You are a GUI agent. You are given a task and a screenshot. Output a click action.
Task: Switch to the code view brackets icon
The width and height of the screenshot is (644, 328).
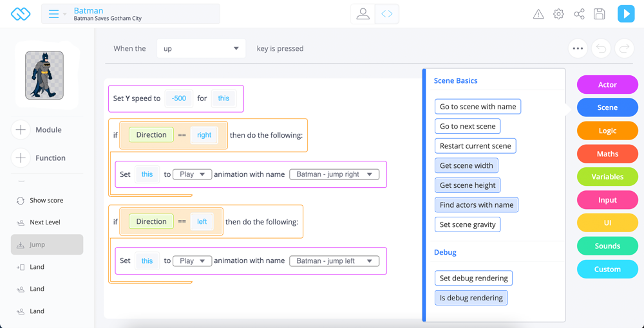tap(386, 14)
